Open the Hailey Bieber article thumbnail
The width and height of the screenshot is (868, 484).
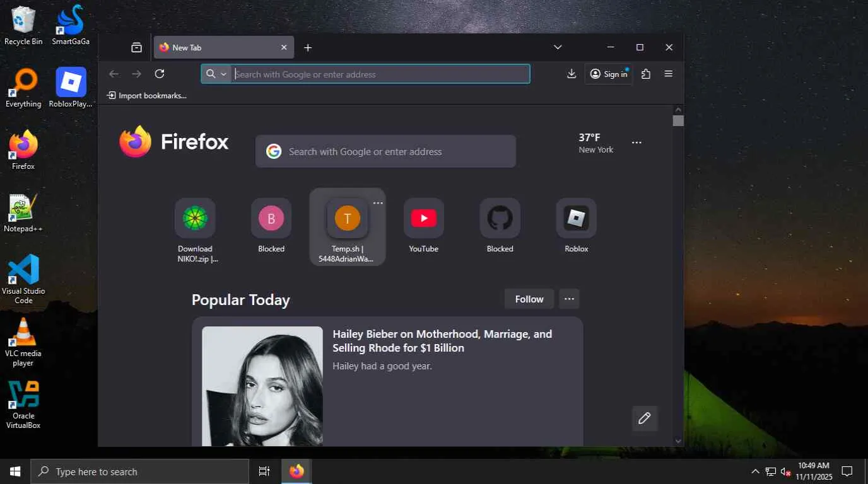(x=262, y=386)
